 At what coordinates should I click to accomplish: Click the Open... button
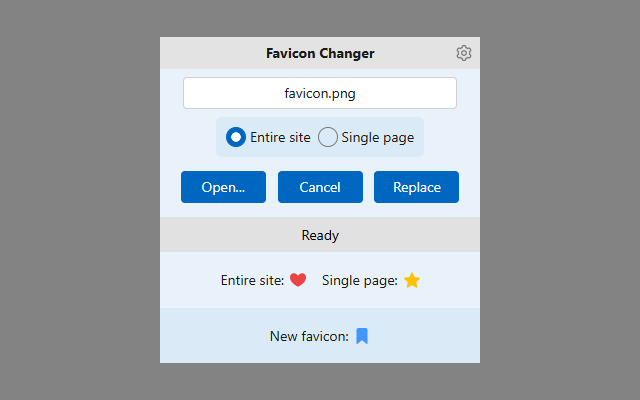tap(223, 187)
